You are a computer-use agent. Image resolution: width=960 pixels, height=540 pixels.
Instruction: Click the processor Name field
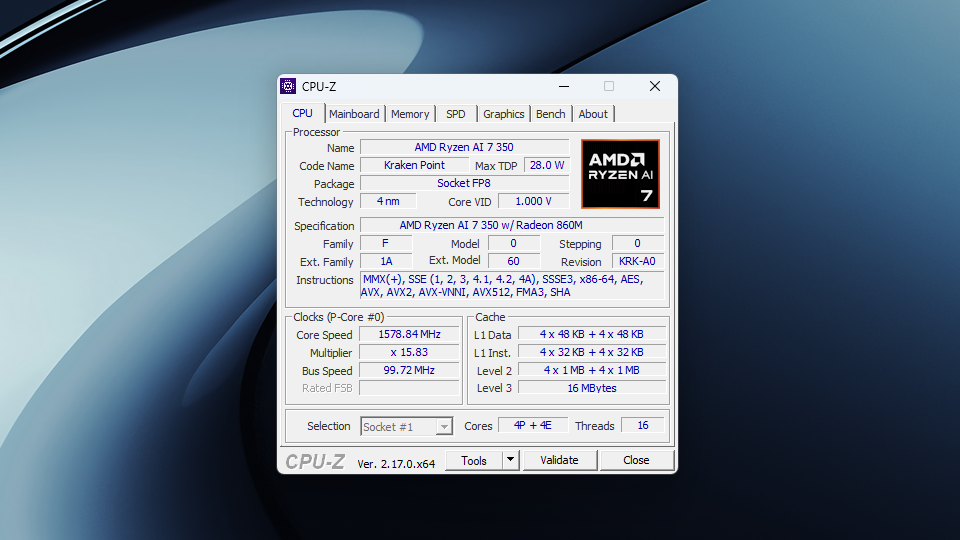pos(464,148)
